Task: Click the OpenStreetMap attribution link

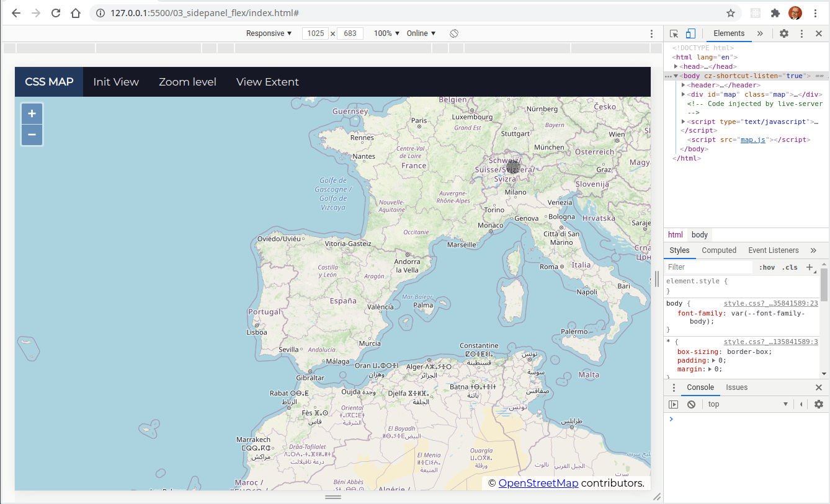Action: (x=538, y=483)
